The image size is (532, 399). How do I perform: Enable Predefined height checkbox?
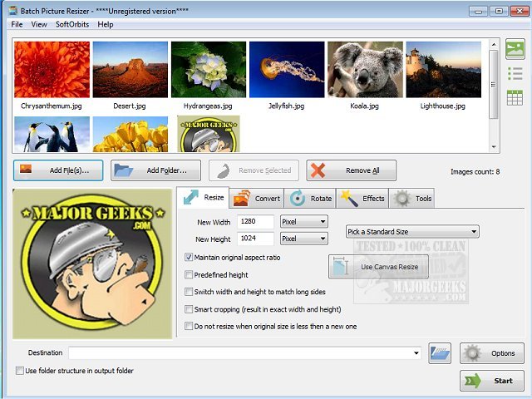click(x=189, y=274)
